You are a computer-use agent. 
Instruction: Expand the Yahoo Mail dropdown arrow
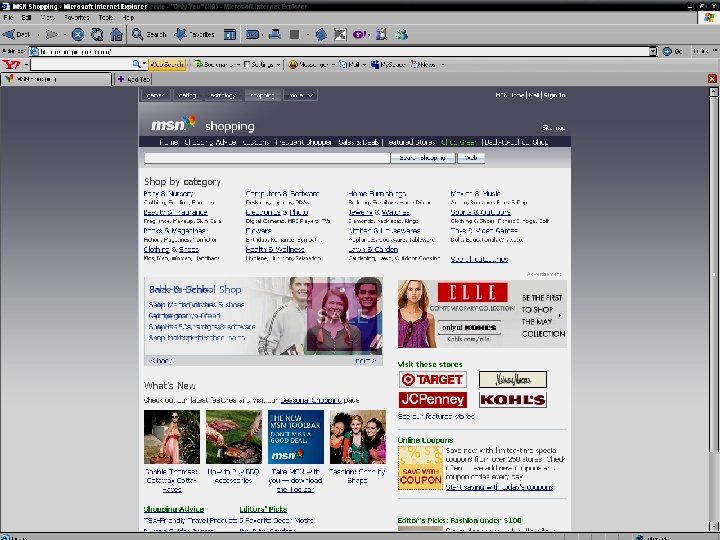[364, 65]
